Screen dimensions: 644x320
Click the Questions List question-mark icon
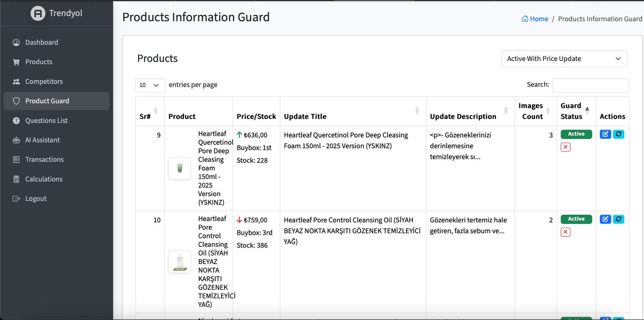click(x=16, y=121)
